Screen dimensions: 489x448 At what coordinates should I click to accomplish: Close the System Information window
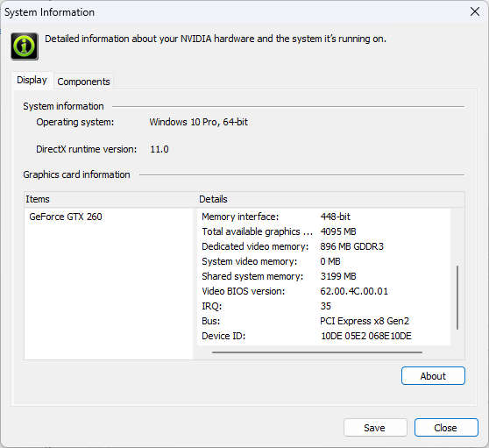(x=475, y=12)
